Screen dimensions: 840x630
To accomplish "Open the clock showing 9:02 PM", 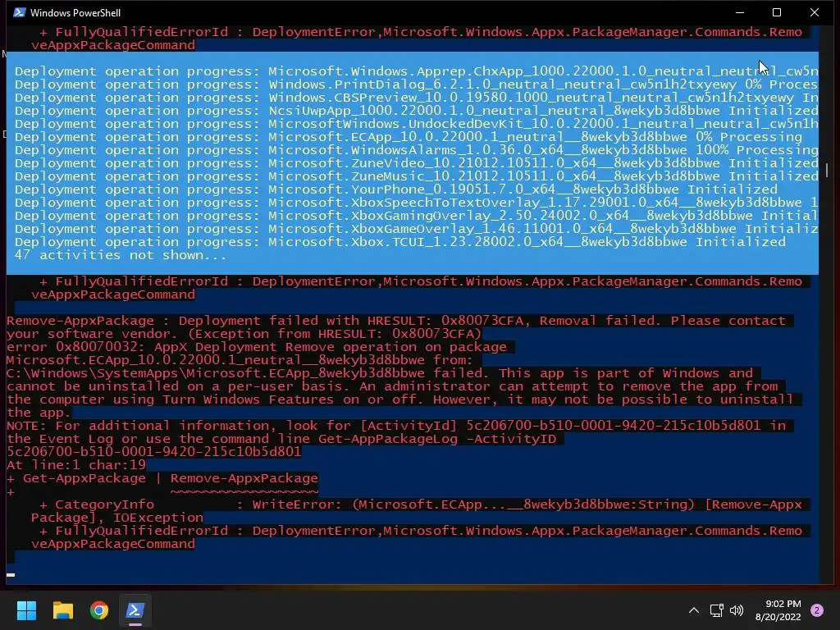I will (x=778, y=610).
